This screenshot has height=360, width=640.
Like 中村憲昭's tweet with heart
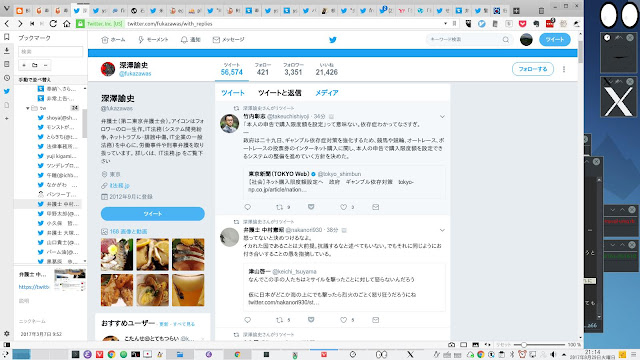coord(343,320)
